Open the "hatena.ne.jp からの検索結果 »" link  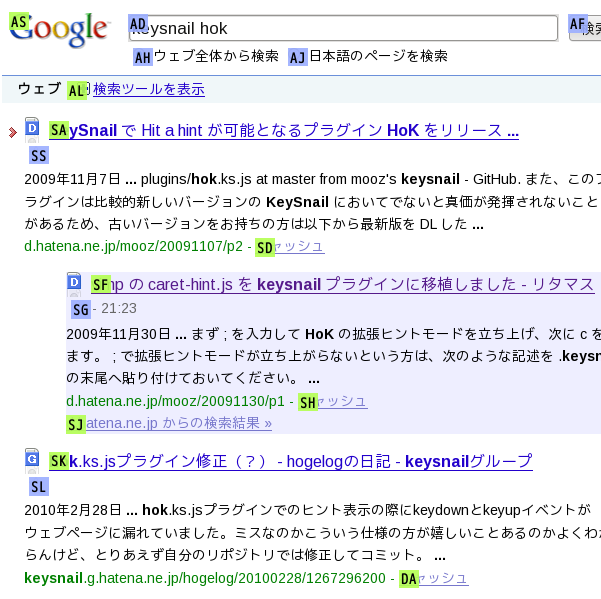coord(169,423)
